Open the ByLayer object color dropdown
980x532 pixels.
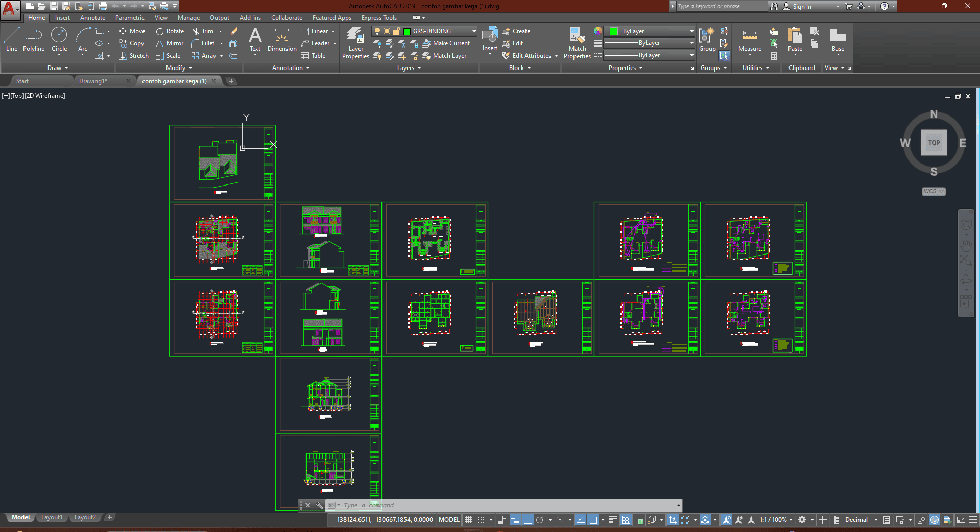(x=691, y=31)
